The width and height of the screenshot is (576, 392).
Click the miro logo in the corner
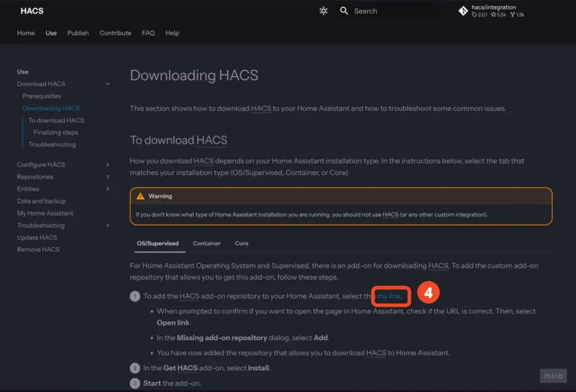553,375
